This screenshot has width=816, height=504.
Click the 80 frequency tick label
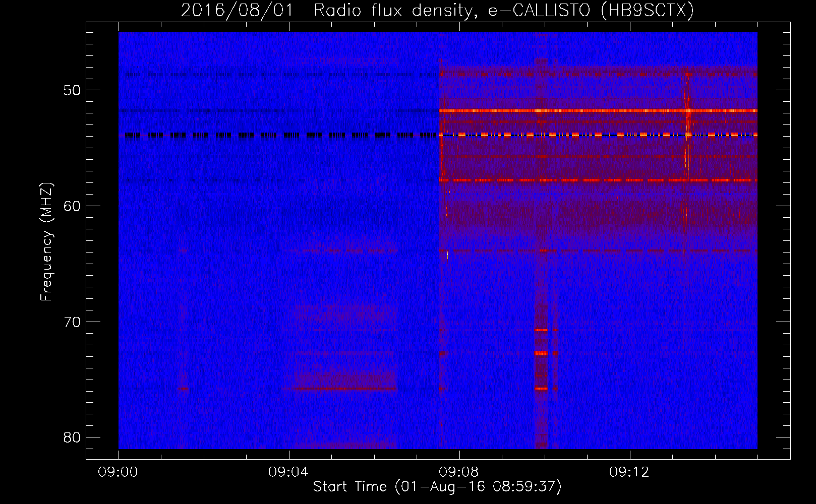pyautogui.click(x=72, y=437)
